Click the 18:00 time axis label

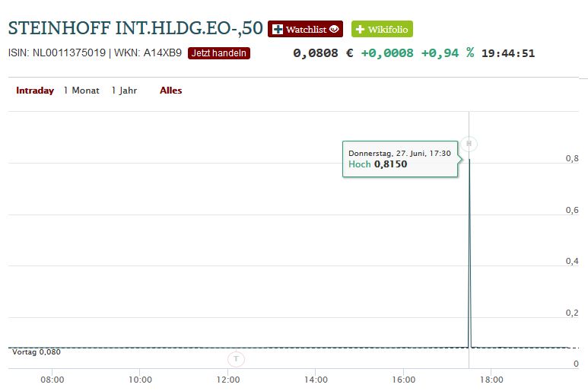(x=491, y=380)
